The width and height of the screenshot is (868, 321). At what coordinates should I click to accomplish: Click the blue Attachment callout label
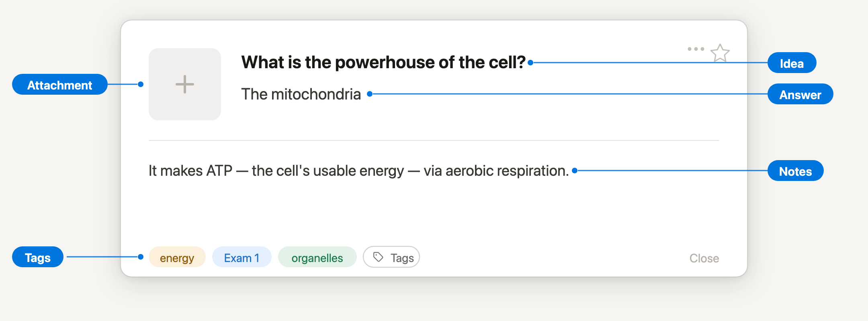coord(60,84)
